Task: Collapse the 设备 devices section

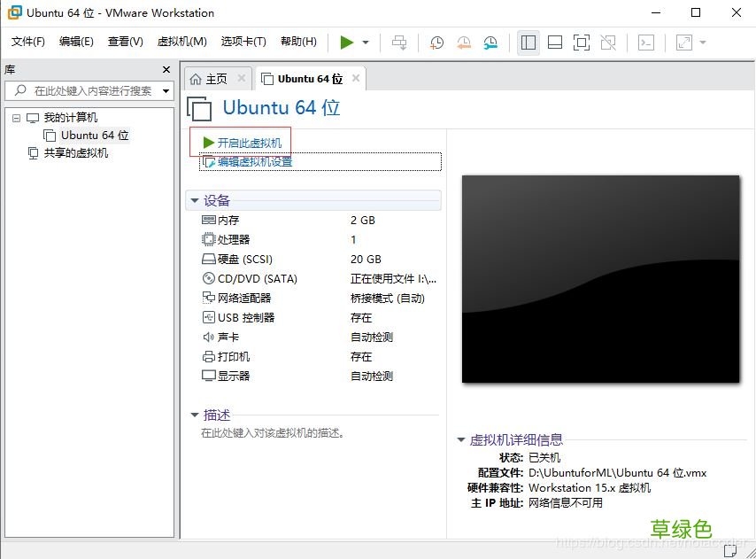Action: [195, 200]
